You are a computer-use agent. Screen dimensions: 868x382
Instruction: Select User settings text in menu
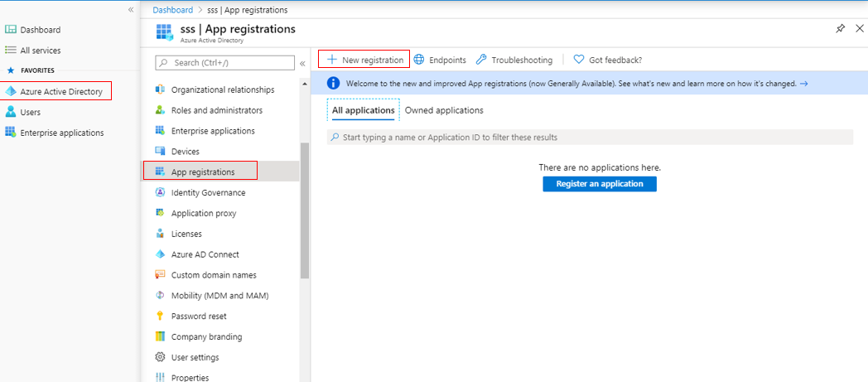tap(195, 357)
